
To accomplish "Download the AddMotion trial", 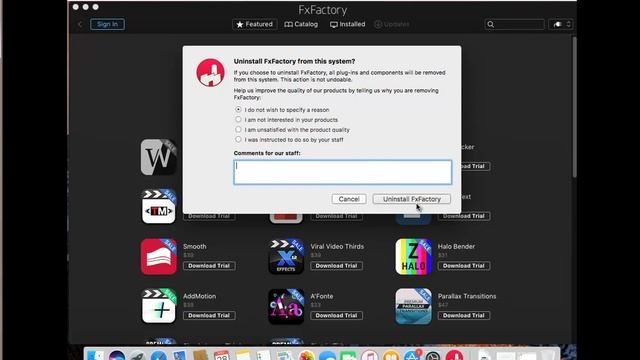I will tap(209, 316).
